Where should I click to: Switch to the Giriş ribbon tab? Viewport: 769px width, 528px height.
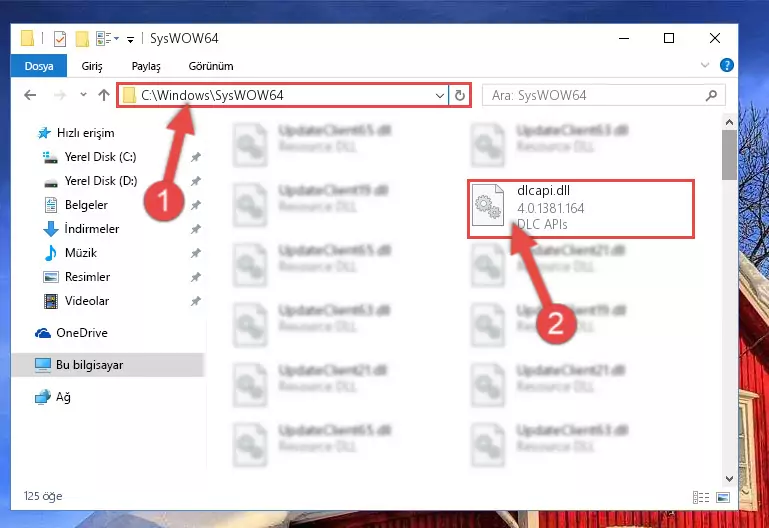(92, 66)
